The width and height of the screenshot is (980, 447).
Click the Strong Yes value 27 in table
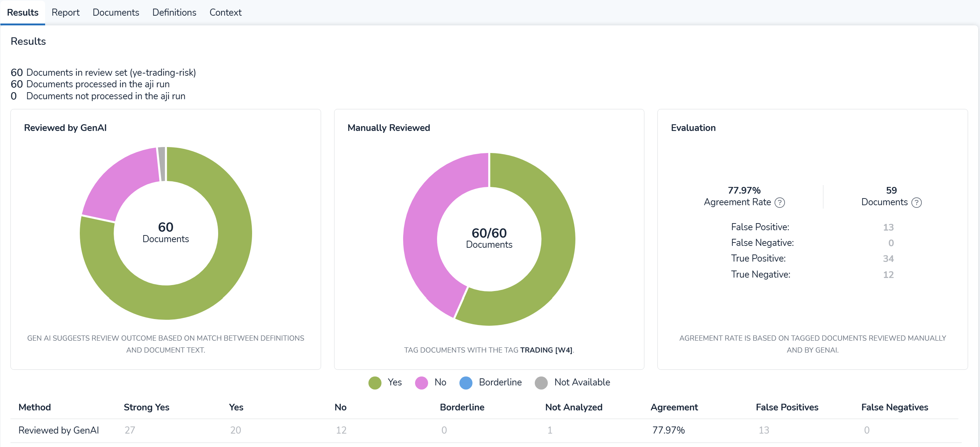[130, 430]
